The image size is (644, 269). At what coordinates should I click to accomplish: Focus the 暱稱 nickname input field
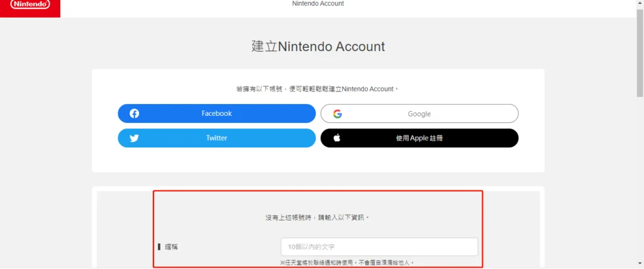click(x=379, y=247)
